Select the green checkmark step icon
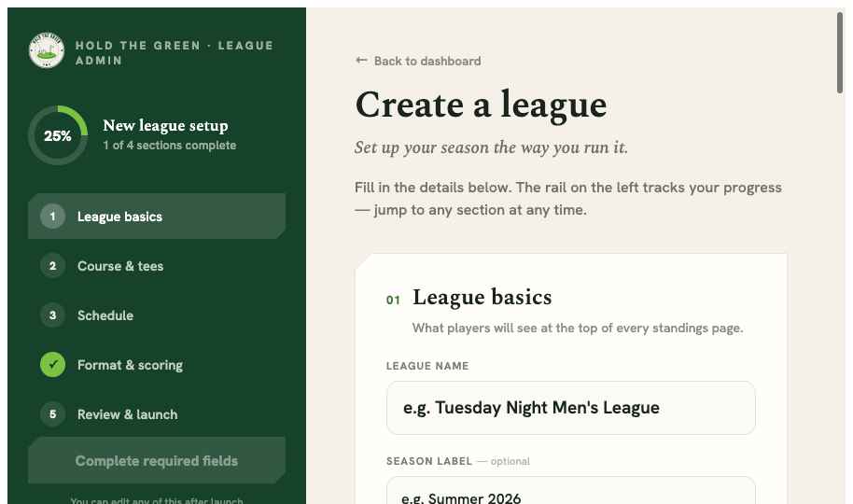 click(x=53, y=365)
